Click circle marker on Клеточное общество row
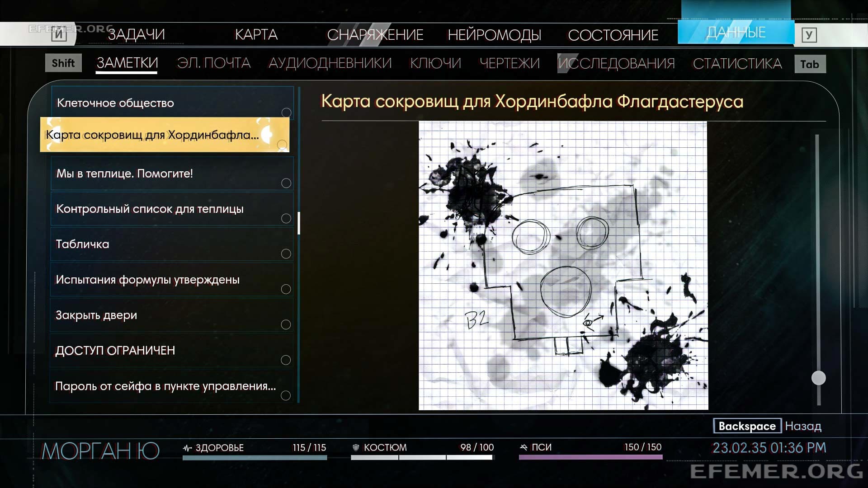Screen dimensions: 868x488 286,113
